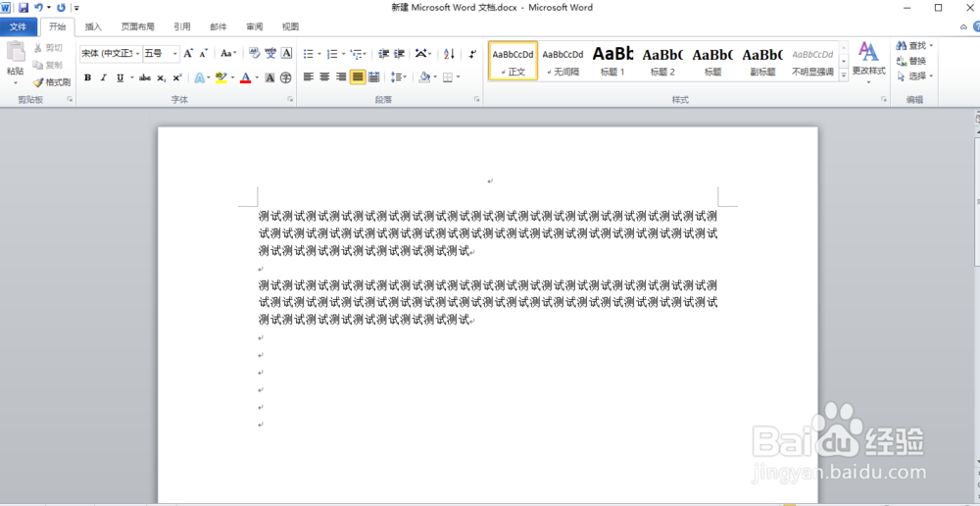Insert an enclosed character (带圈字符)
The height and width of the screenshot is (506, 980).
(x=285, y=77)
